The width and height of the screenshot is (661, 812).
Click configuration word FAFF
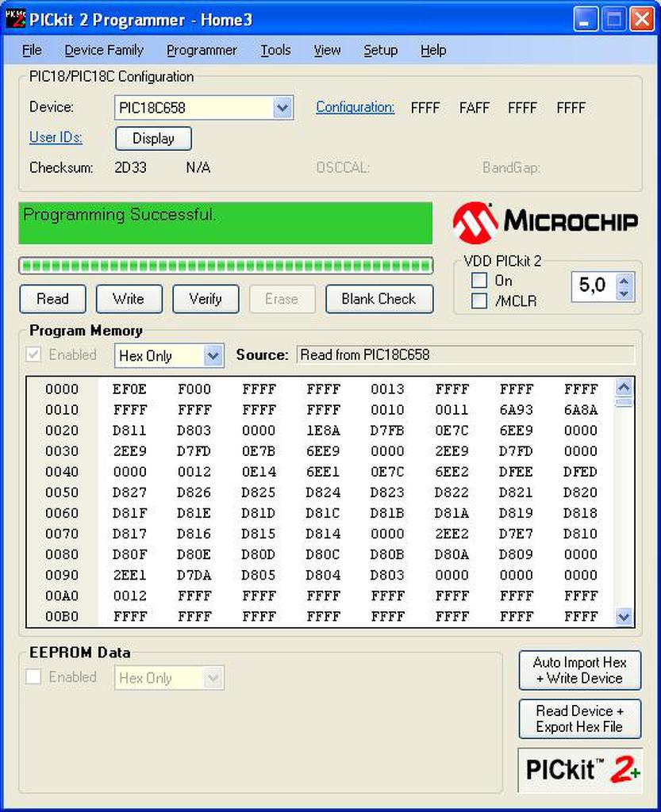[474, 108]
